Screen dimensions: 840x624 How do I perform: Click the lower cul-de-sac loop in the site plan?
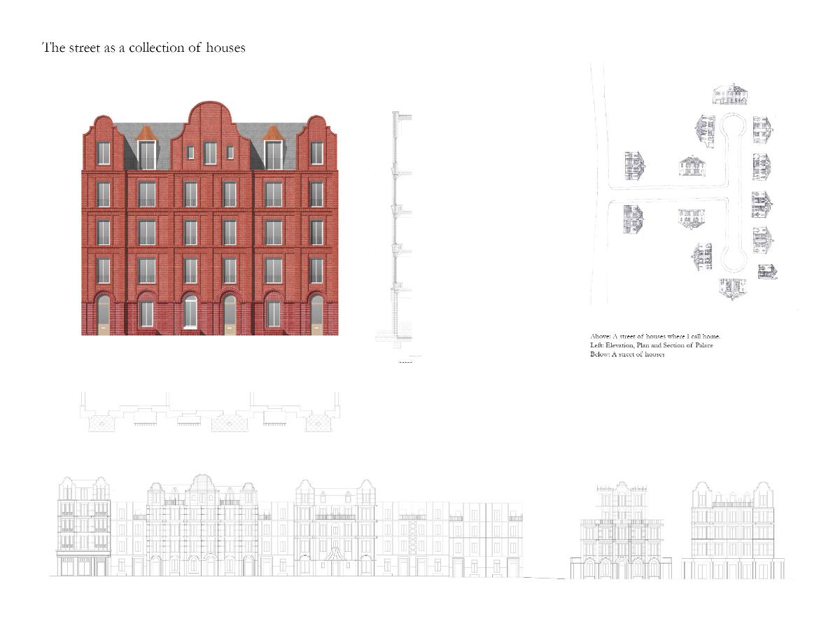coord(733,259)
